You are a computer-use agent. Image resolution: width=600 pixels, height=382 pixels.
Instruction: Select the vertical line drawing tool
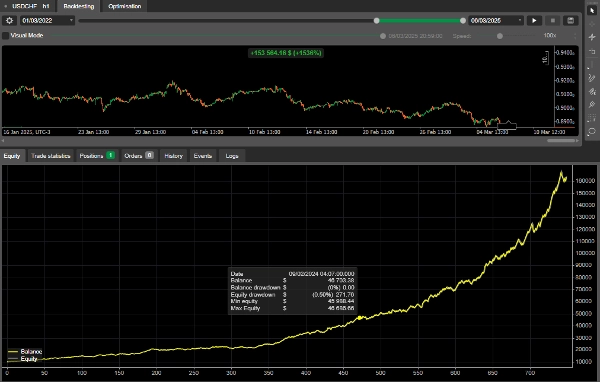[x=592, y=64]
